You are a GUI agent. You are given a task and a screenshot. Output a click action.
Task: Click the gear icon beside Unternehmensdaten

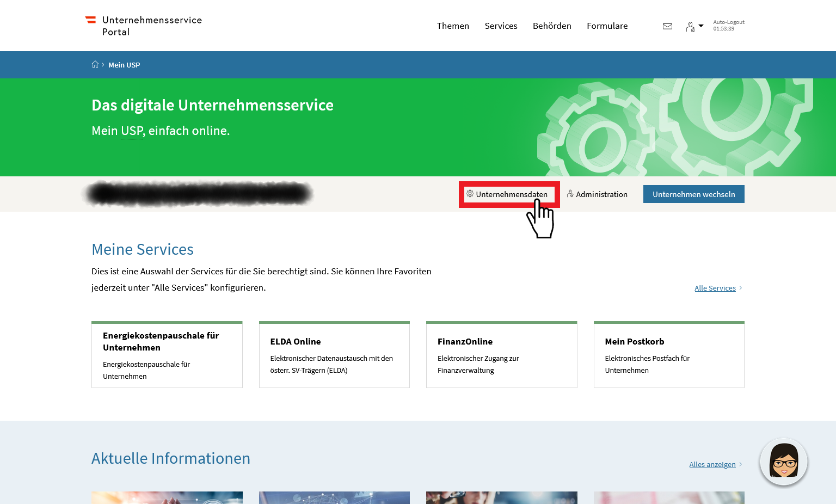coord(470,194)
